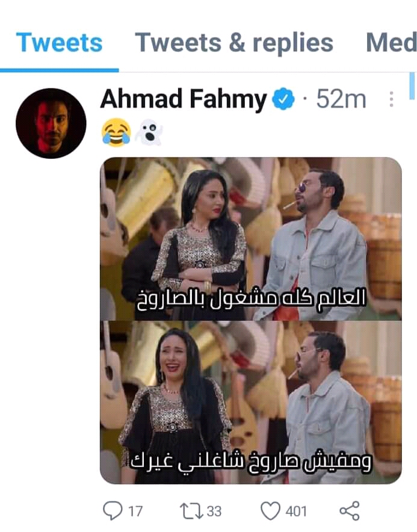Viewport: 417px width, 532px height.
Task: Tap the retweet arrows icon
Action: pos(191,511)
